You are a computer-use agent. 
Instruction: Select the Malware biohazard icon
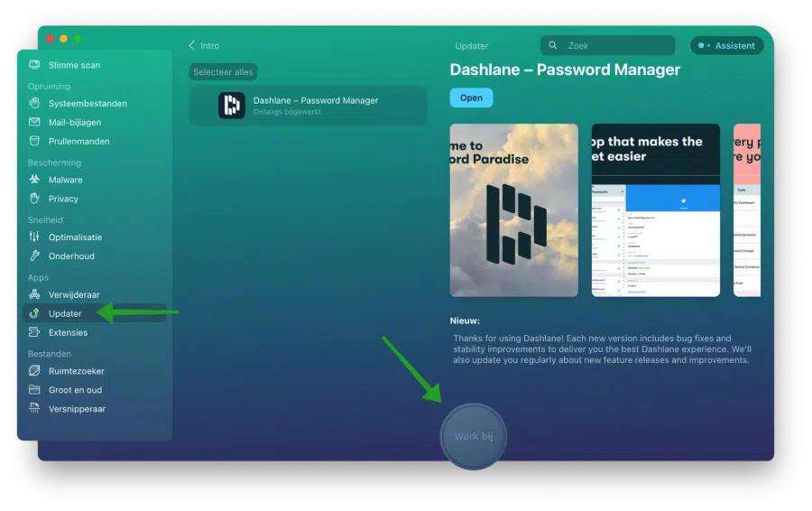pyautogui.click(x=34, y=180)
